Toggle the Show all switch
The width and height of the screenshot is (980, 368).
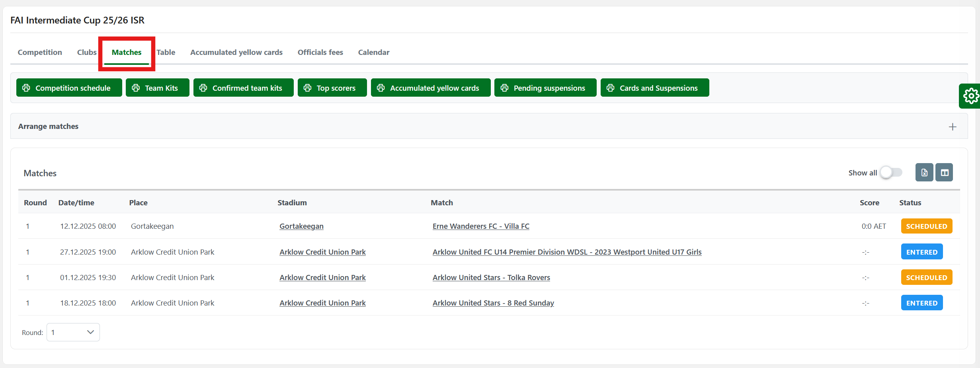tap(891, 173)
